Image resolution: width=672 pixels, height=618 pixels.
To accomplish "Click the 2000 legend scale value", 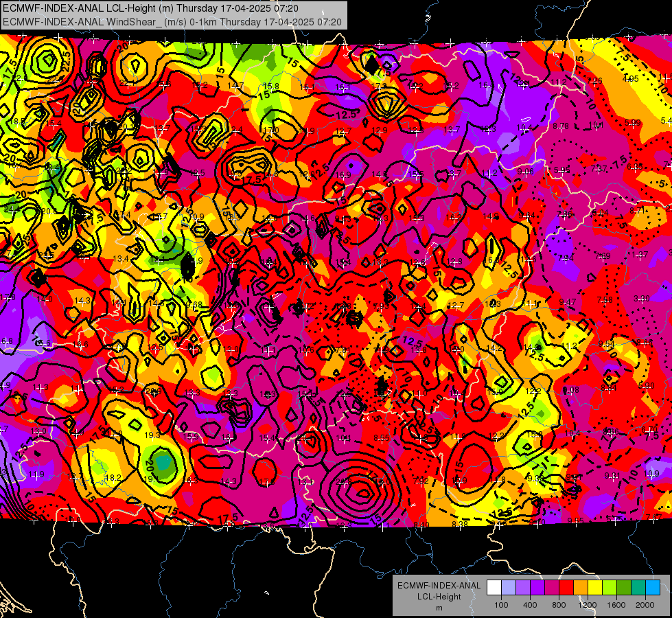I will tap(645, 605).
